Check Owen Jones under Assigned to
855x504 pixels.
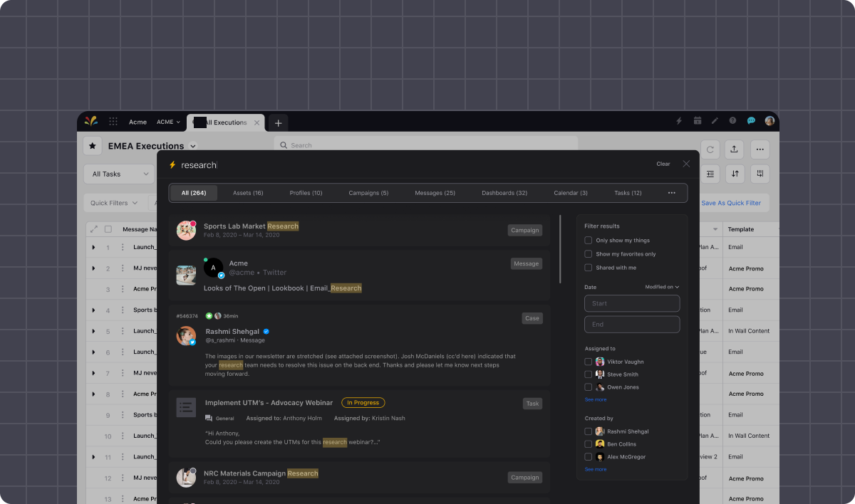[588, 387]
